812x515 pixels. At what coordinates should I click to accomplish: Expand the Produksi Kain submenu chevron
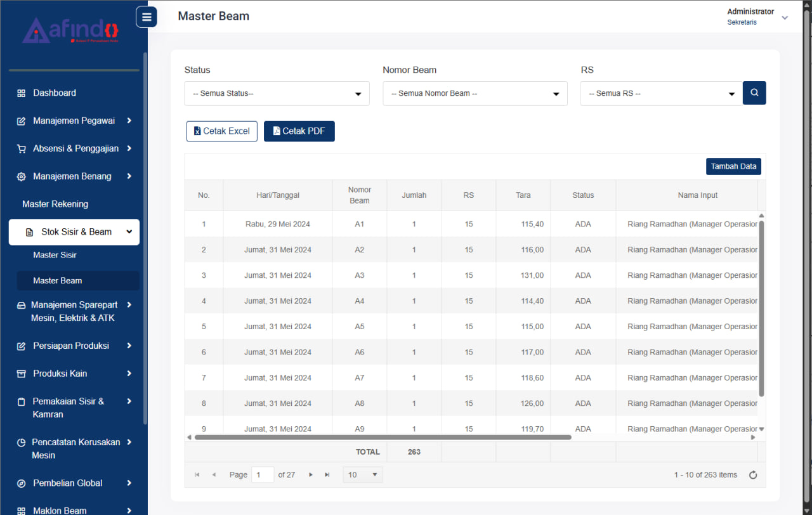[x=129, y=374]
